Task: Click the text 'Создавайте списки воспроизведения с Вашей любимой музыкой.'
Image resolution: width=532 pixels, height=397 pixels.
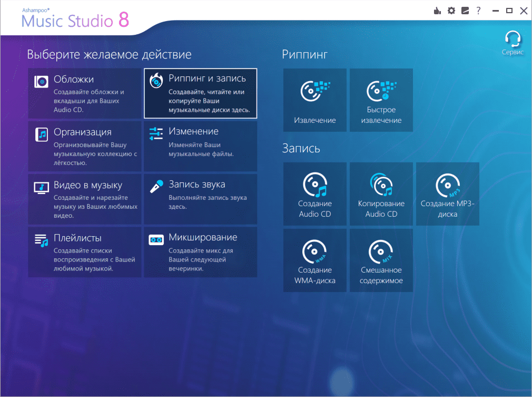Action: [x=94, y=259]
